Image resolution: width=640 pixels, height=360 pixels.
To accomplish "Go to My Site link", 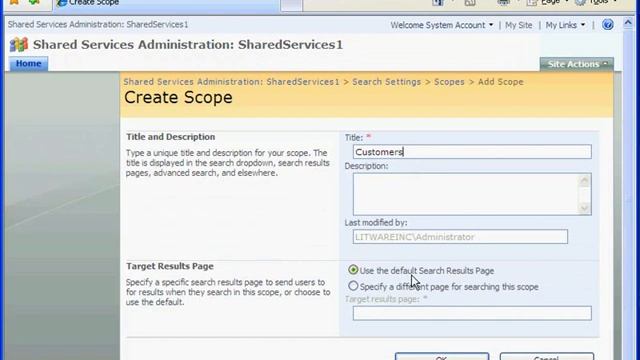I will click(x=519, y=25).
